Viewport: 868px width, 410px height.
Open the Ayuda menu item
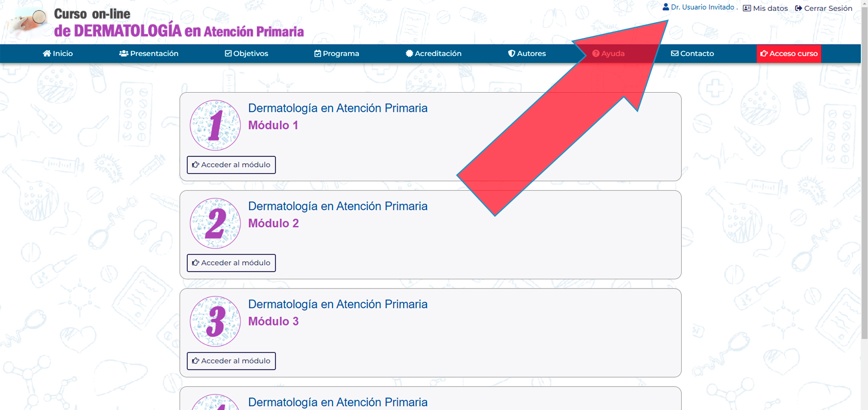(609, 54)
